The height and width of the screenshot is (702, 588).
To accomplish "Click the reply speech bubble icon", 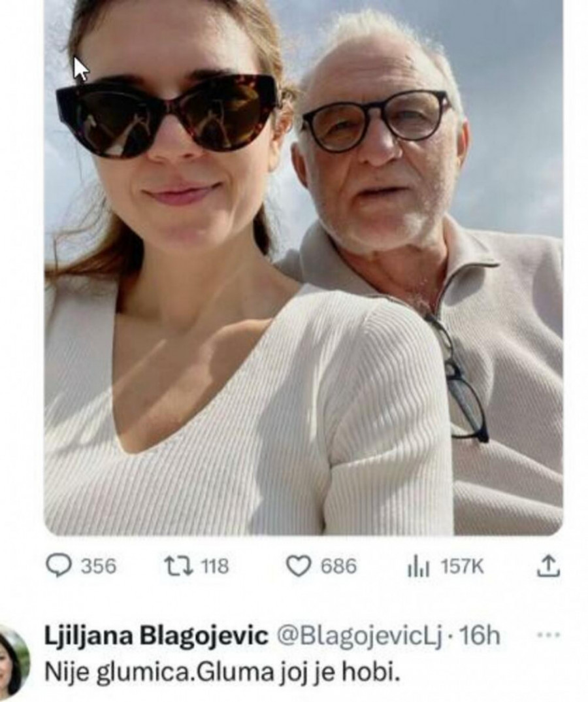I will (59, 565).
